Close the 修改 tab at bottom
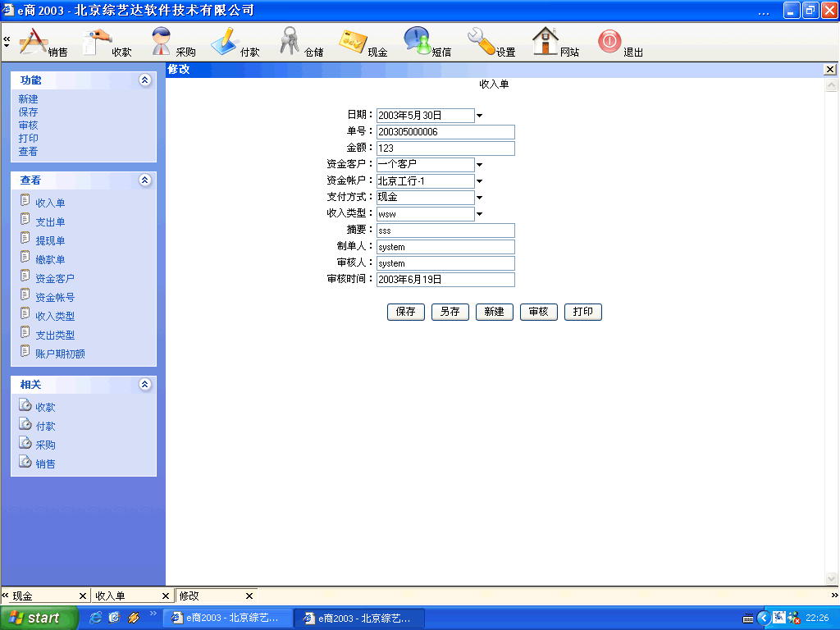This screenshot has width=840, height=630. [249, 596]
